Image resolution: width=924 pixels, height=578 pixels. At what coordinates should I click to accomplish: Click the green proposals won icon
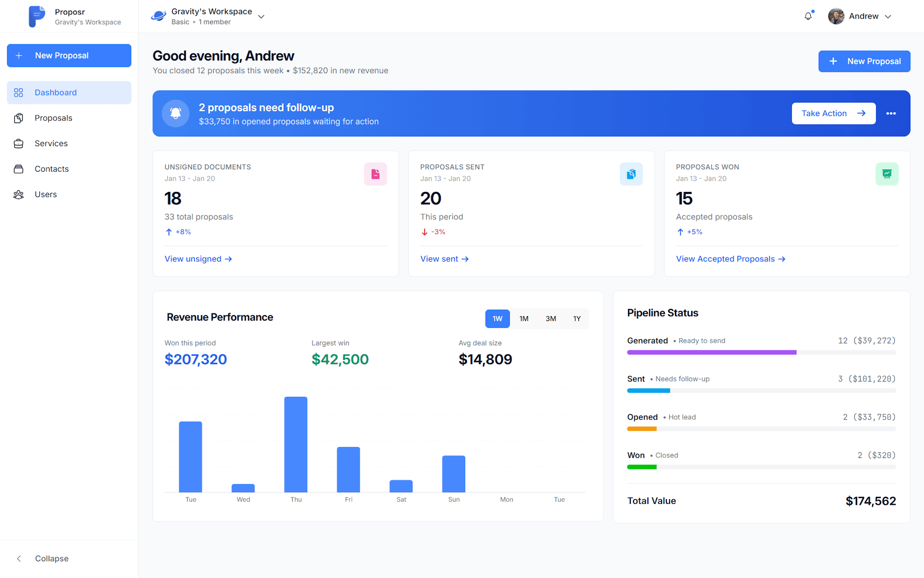(887, 174)
